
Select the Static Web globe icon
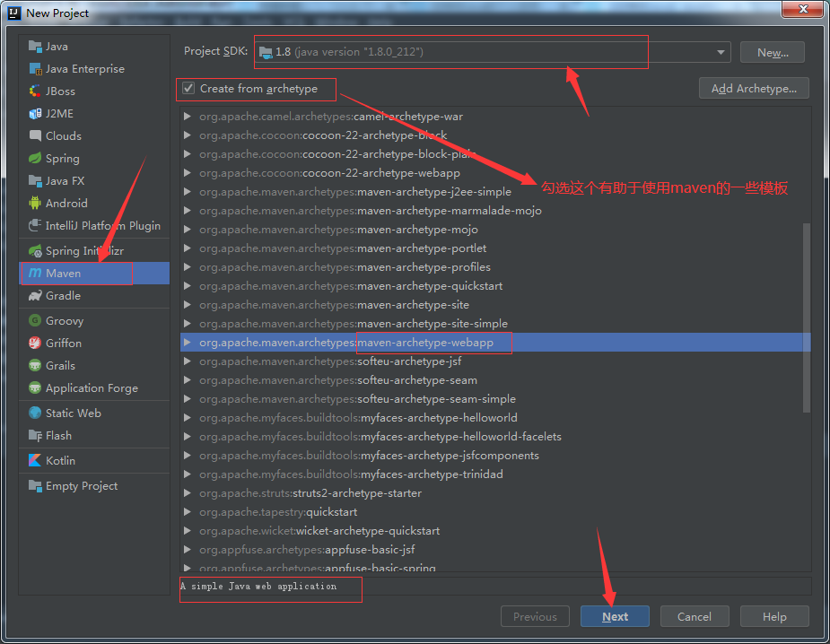click(x=35, y=413)
